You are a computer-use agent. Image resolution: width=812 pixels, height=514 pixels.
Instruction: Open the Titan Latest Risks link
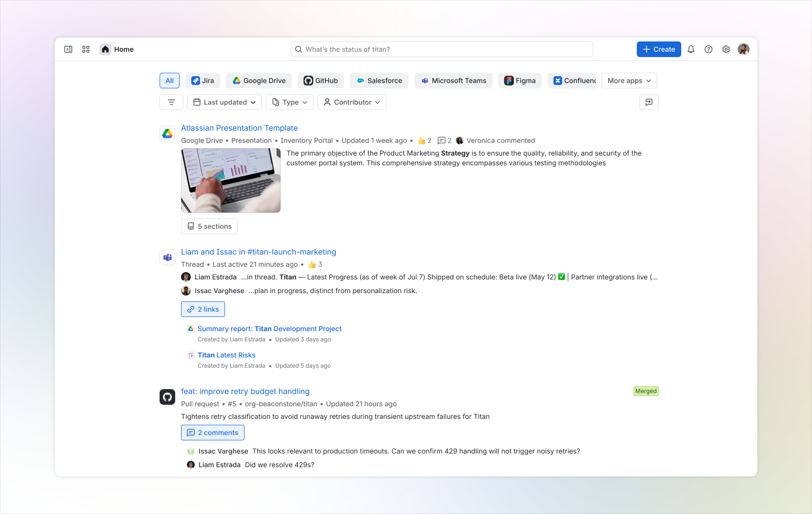[226, 355]
